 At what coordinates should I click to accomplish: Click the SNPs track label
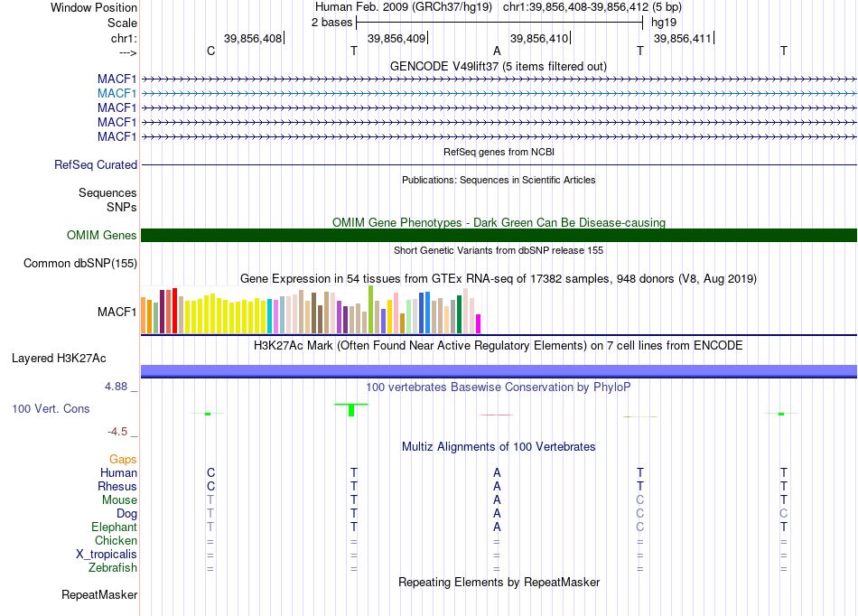point(122,208)
